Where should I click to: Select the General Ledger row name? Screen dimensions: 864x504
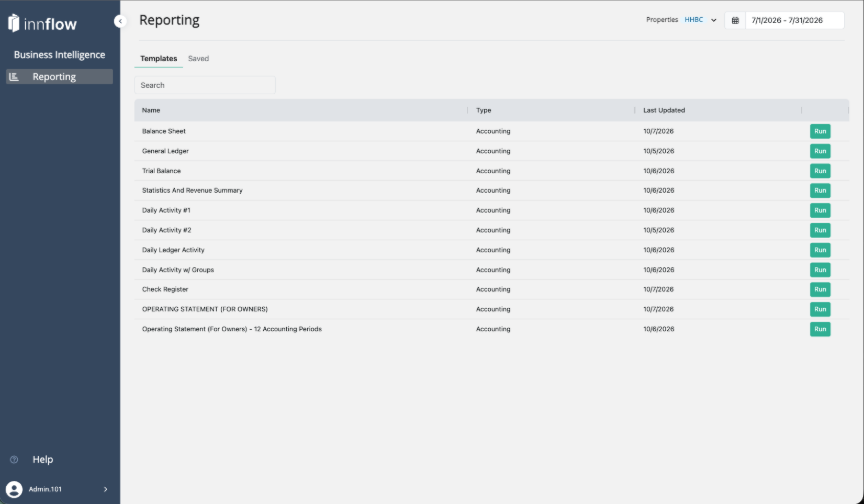[x=165, y=151]
